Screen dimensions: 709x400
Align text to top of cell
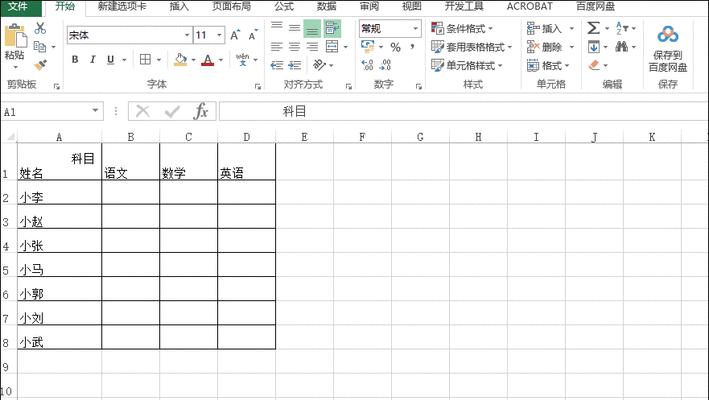click(277, 27)
